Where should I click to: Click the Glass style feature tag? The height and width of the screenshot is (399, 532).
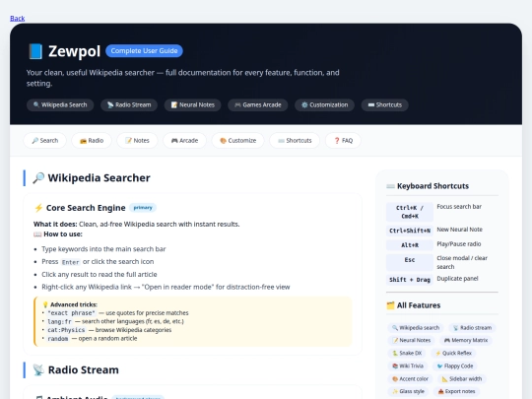click(x=408, y=391)
